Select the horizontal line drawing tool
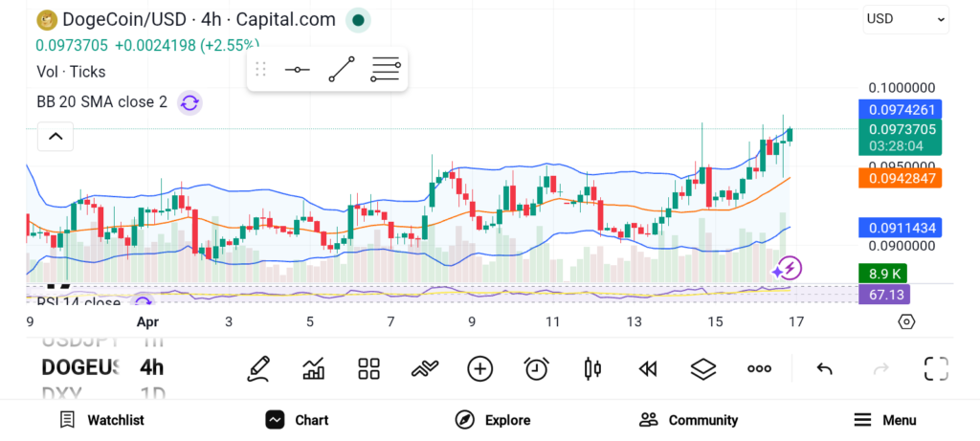 [x=297, y=70]
